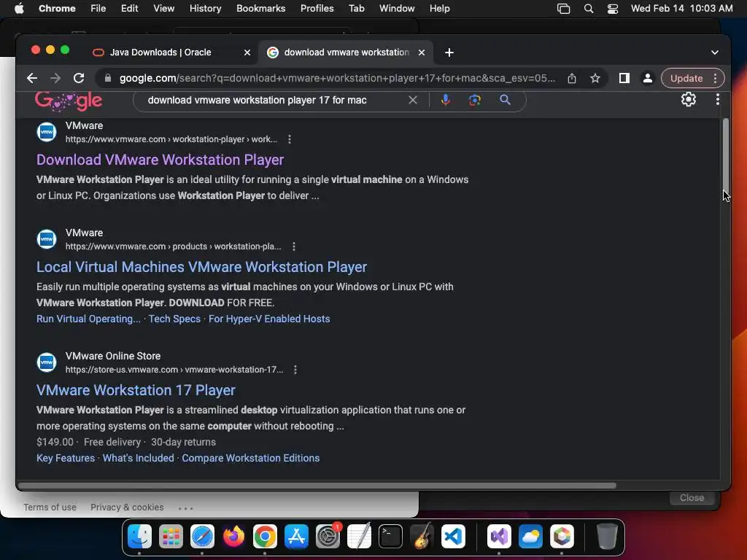Screen dimensions: 747x560
Task: Open the Tech Specs sitelink
Action: click(x=174, y=319)
